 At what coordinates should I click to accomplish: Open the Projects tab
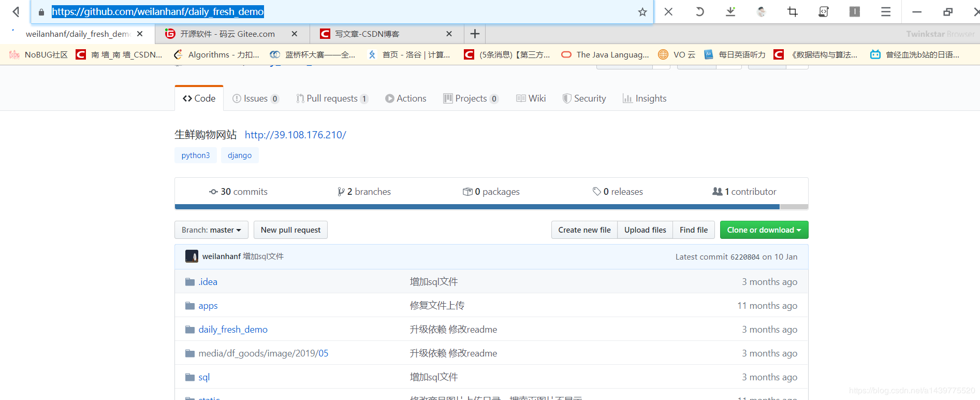click(x=471, y=98)
